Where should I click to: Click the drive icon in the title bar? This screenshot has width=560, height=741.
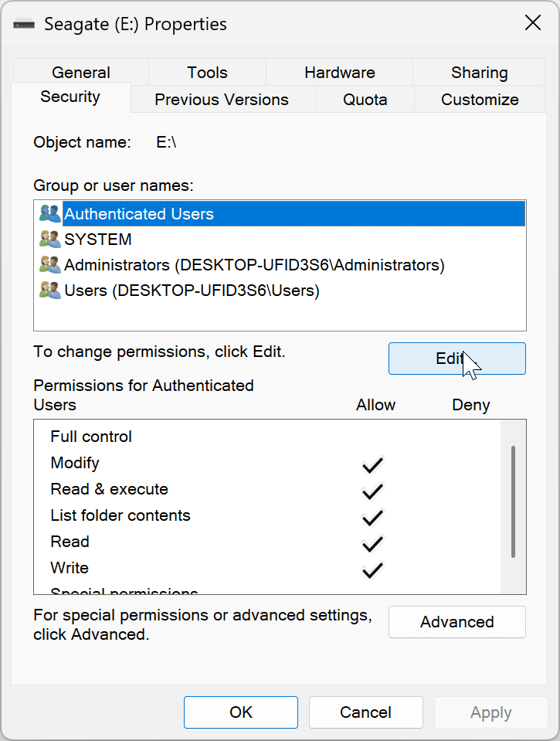24,23
